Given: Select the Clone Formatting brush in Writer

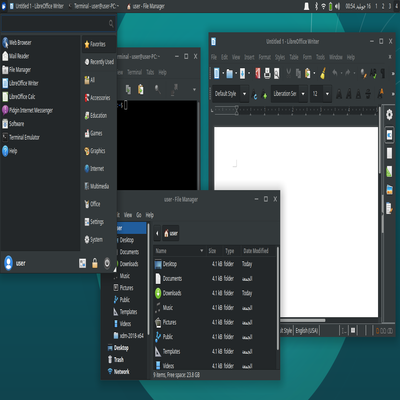Looking at the screenshot, I should tap(323, 73).
